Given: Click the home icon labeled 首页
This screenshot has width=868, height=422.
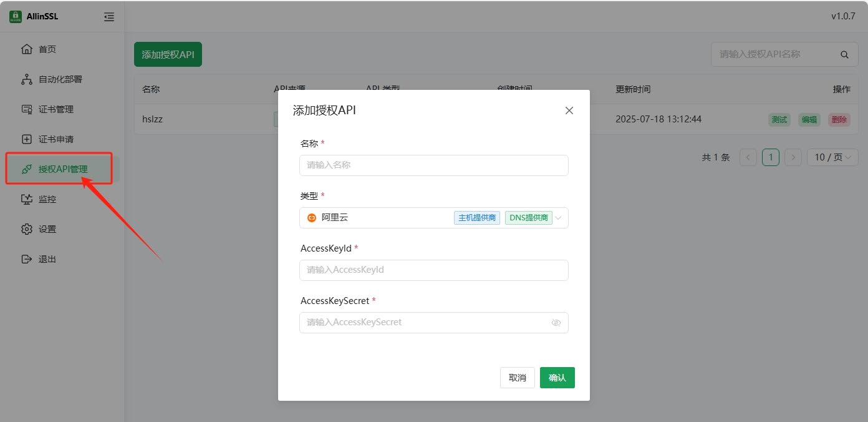Looking at the screenshot, I should pyautogui.click(x=26, y=49).
